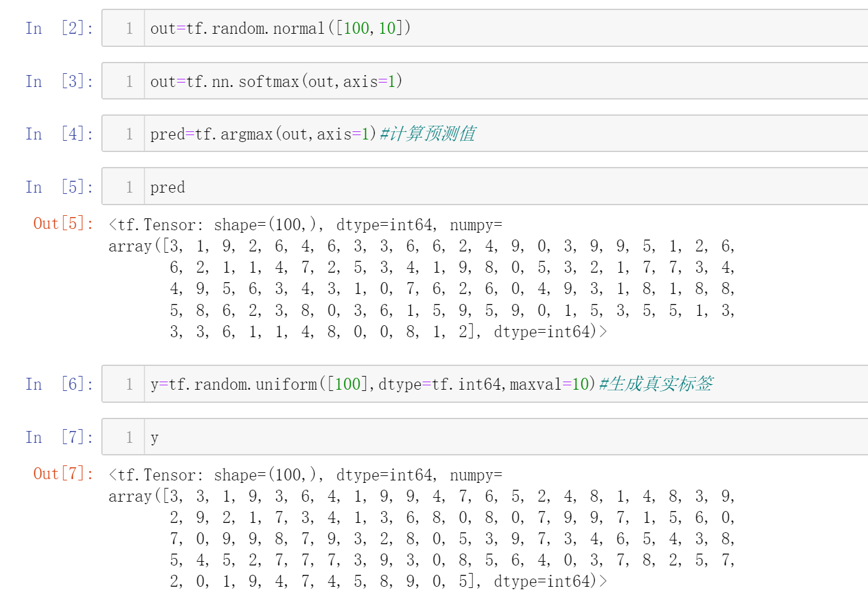The image size is (868, 603).
Task: Select cell by clicking In [7] prompt
Action: (x=59, y=437)
